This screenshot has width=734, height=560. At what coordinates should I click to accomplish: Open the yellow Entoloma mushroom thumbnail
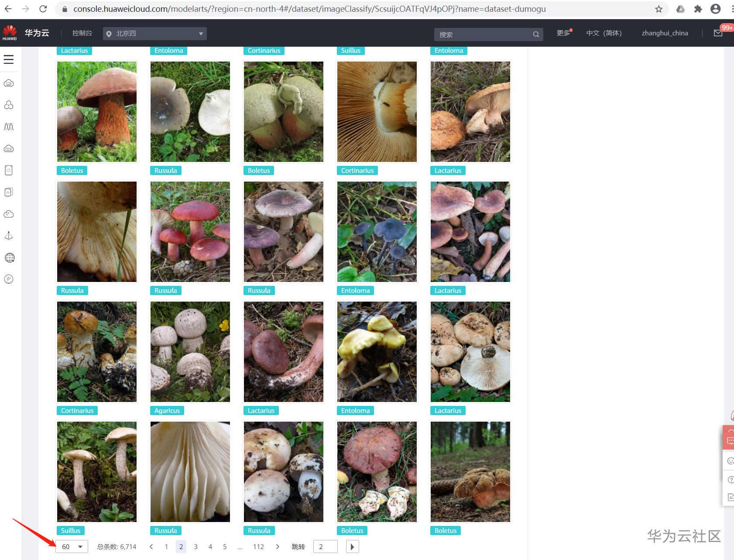point(377,352)
